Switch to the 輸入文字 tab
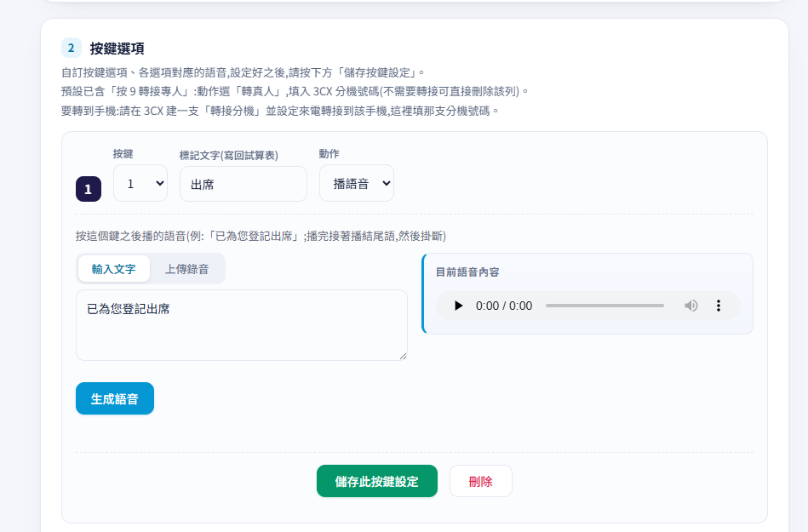Screen dimensions: 808x532 coord(114,269)
